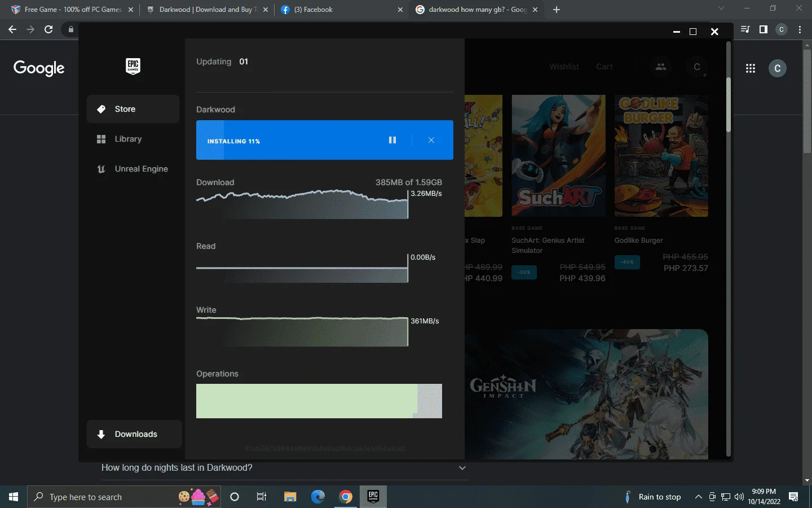Open the friends icon in Epic launcher
The height and width of the screenshot is (508, 812).
click(661, 67)
